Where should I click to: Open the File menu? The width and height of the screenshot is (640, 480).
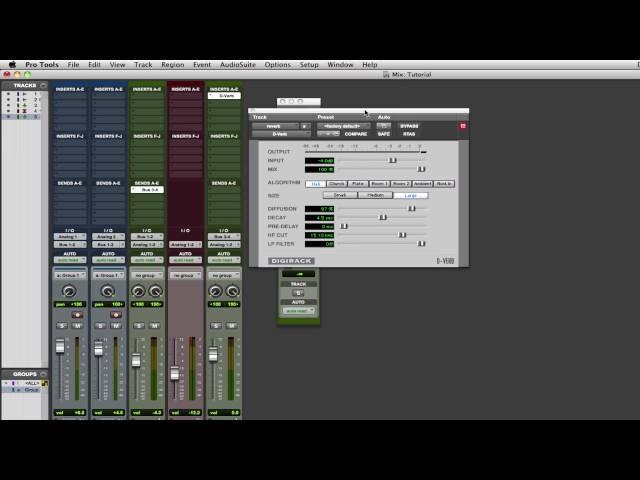73,64
